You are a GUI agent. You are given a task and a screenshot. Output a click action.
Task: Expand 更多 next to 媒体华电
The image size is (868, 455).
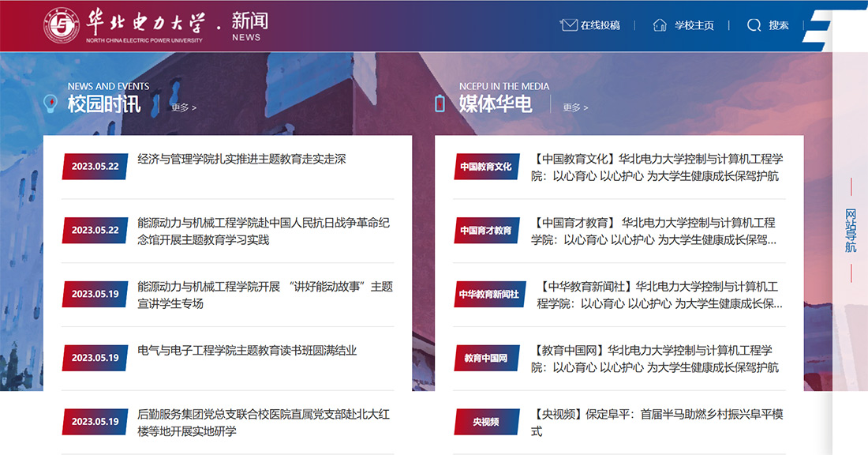point(574,107)
